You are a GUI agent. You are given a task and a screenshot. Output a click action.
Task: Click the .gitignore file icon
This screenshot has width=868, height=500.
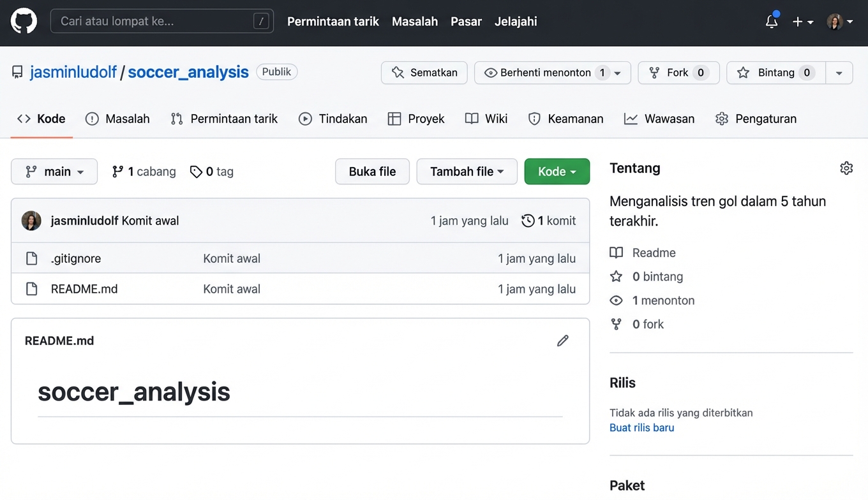pyautogui.click(x=31, y=258)
